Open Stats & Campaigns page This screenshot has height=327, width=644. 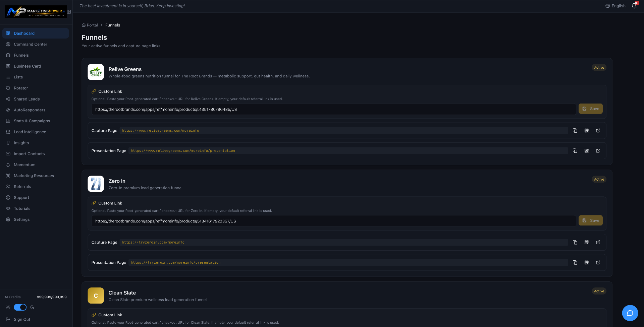36,121
